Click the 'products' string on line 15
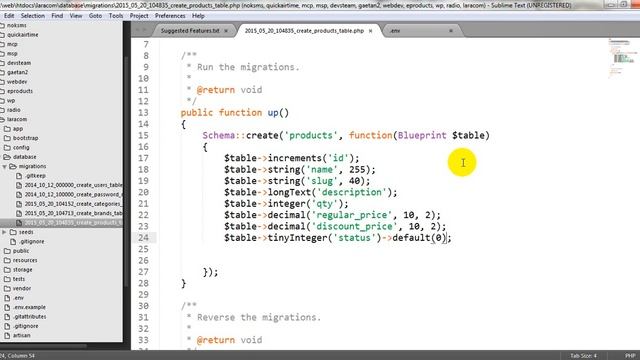The height and width of the screenshot is (360, 640). [x=311, y=136]
